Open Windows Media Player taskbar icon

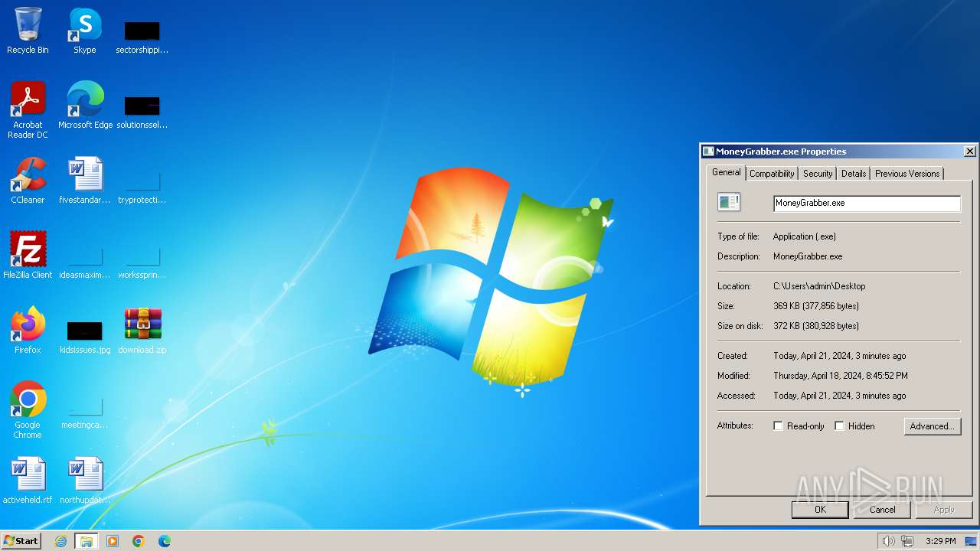click(113, 541)
